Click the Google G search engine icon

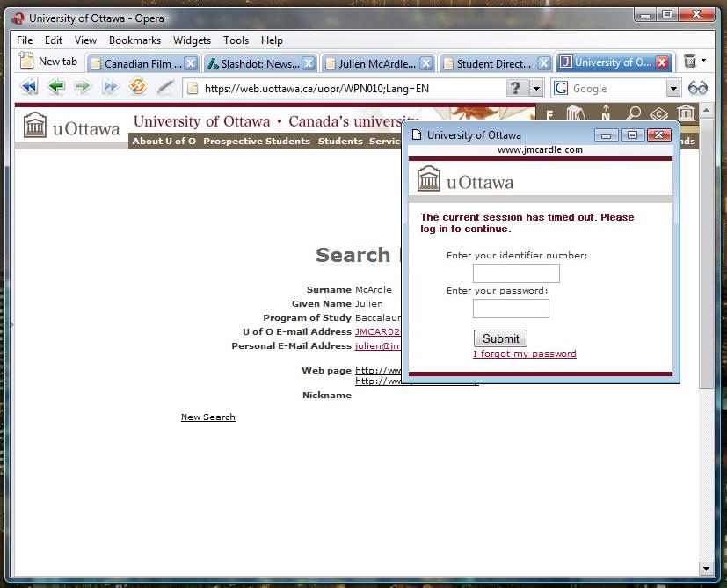point(561,88)
